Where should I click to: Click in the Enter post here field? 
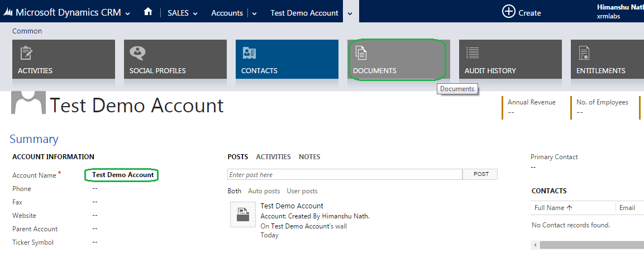coord(345,174)
